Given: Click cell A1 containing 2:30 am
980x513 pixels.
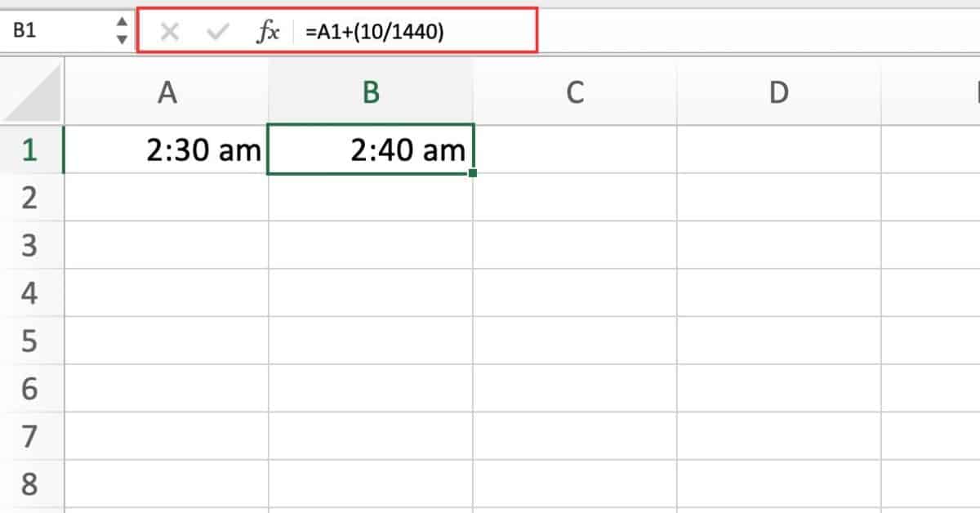Looking at the screenshot, I should tap(167, 150).
